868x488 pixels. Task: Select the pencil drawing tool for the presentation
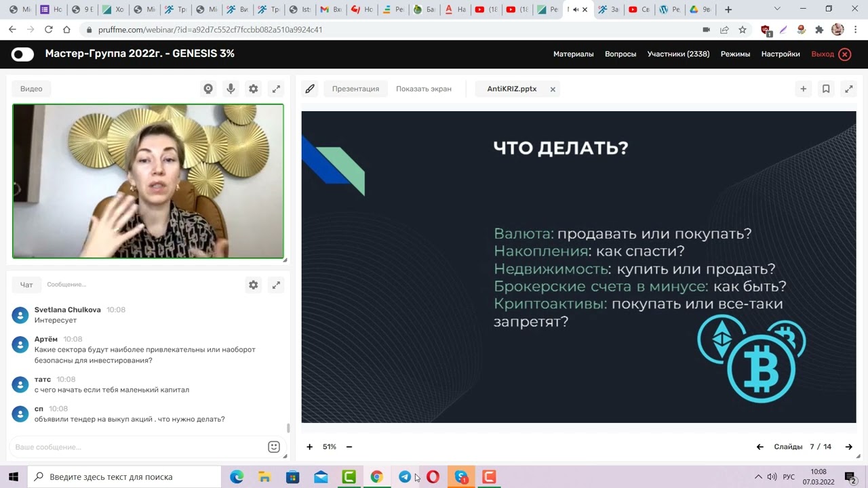[310, 88]
